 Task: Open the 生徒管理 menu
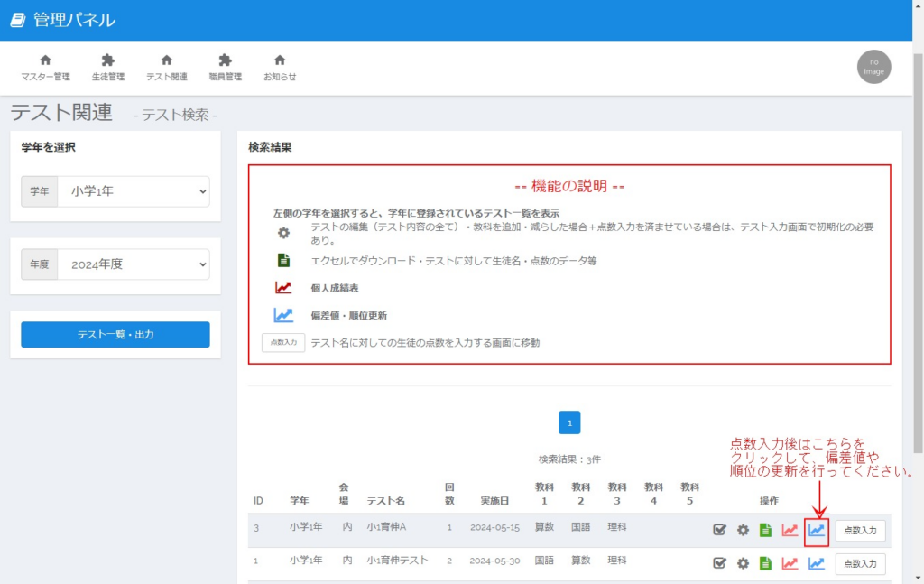[108, 68]
